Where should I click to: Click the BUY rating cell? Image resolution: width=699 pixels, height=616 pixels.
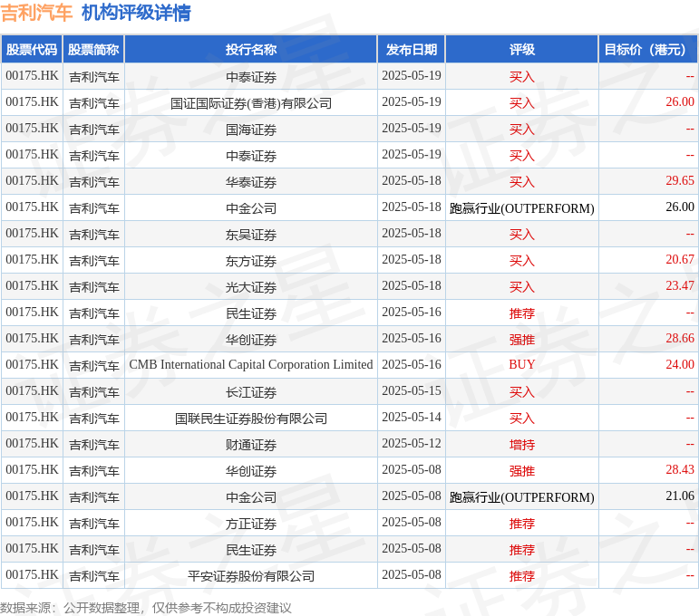pos(522,364)
